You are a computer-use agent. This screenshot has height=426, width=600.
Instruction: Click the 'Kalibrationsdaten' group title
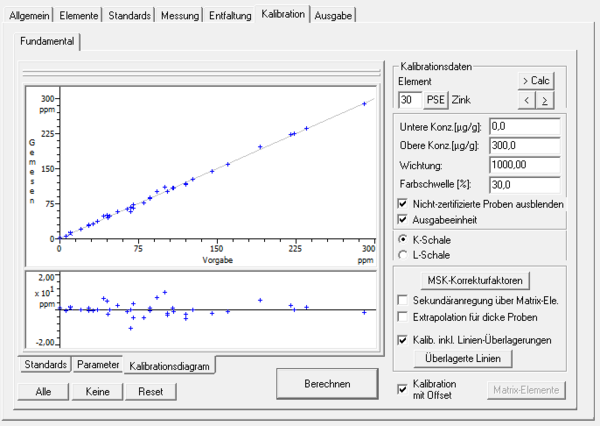(436, 67)
